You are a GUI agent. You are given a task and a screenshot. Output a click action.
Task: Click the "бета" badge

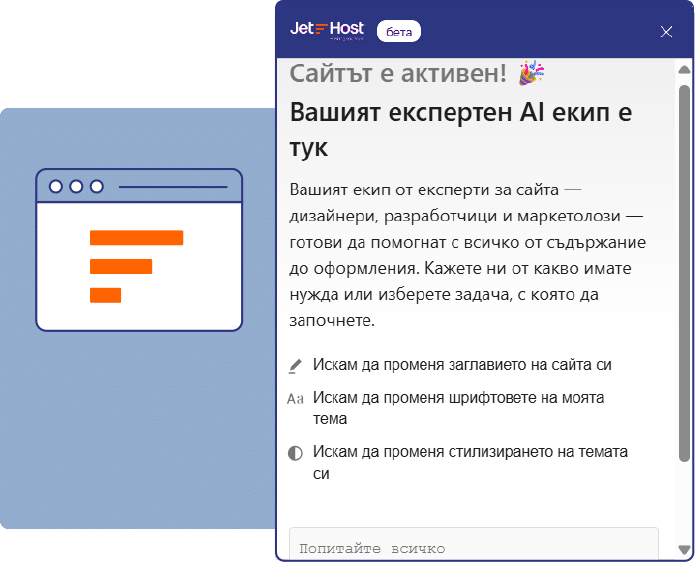pyautogui.click(x=399, y=32)
